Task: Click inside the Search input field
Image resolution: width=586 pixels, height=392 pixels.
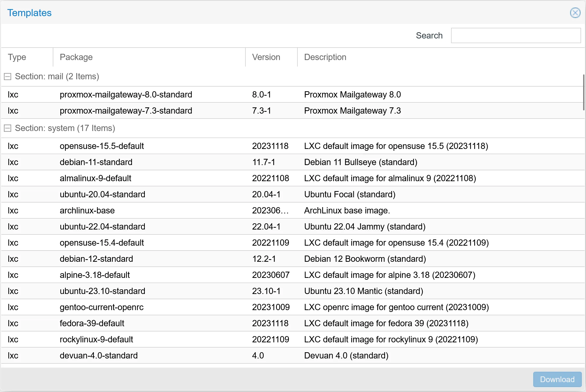Action: click(x=516, y=35)
